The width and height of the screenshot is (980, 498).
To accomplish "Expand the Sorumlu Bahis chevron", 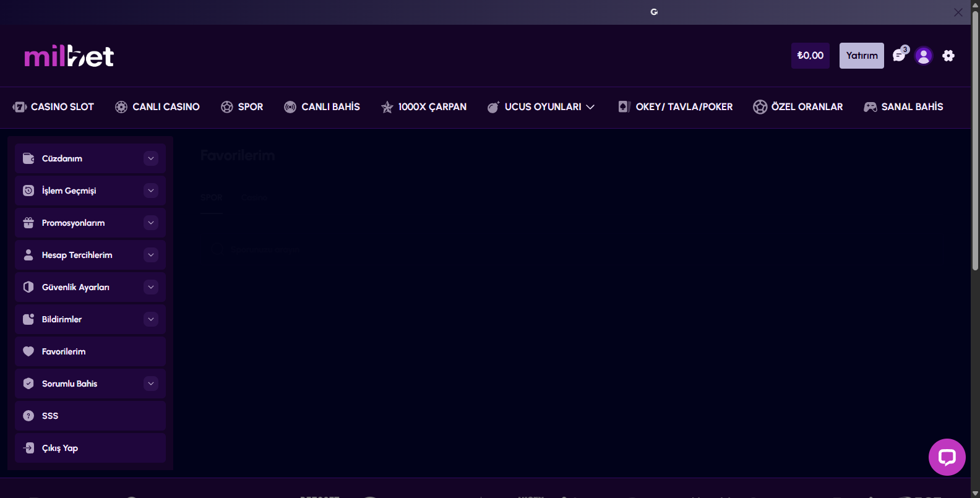I will [x=151, y=384].
